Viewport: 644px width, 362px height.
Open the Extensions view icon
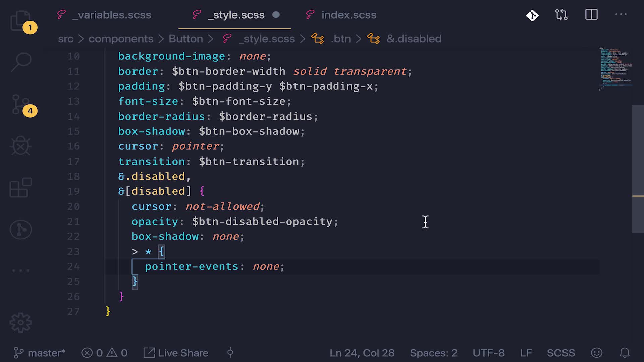point(21,188)
